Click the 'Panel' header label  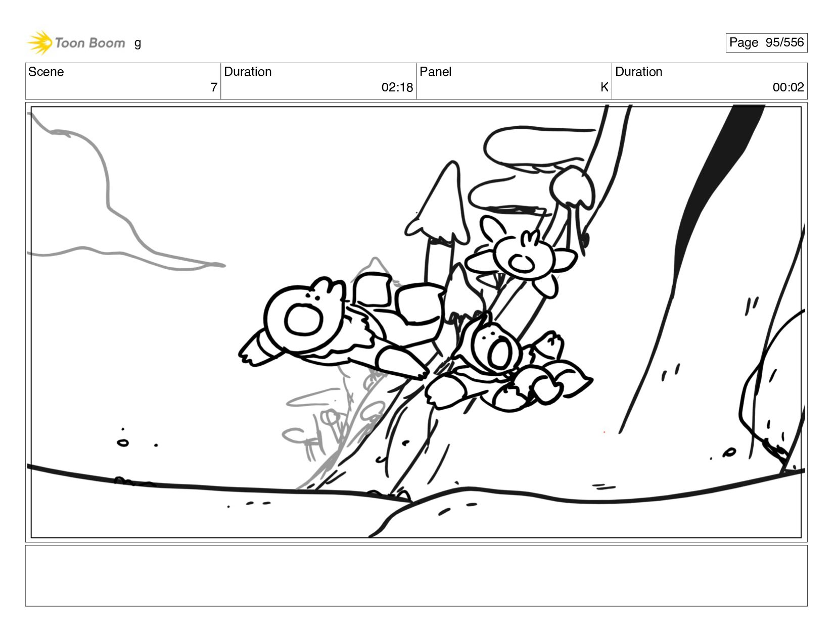[435, 72]
